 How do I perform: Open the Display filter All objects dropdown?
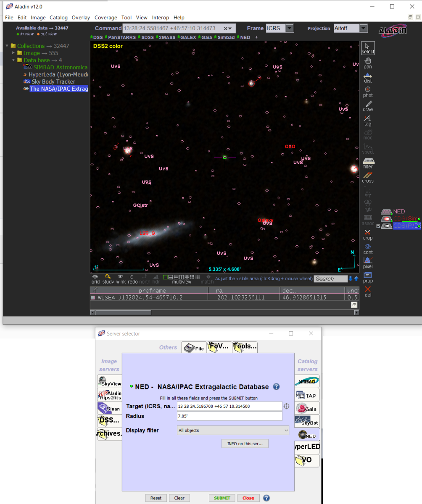click(x=233, y=430)
